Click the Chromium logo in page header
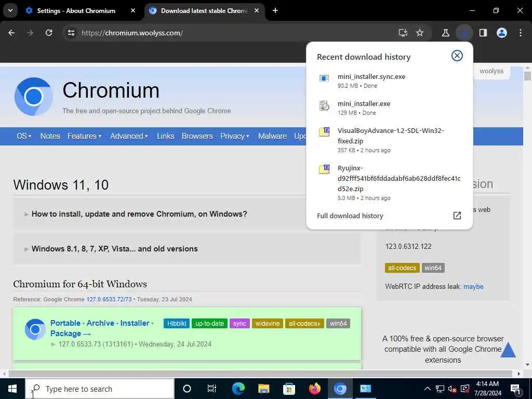This screenshot has width=532, height=399. [34, 96]
